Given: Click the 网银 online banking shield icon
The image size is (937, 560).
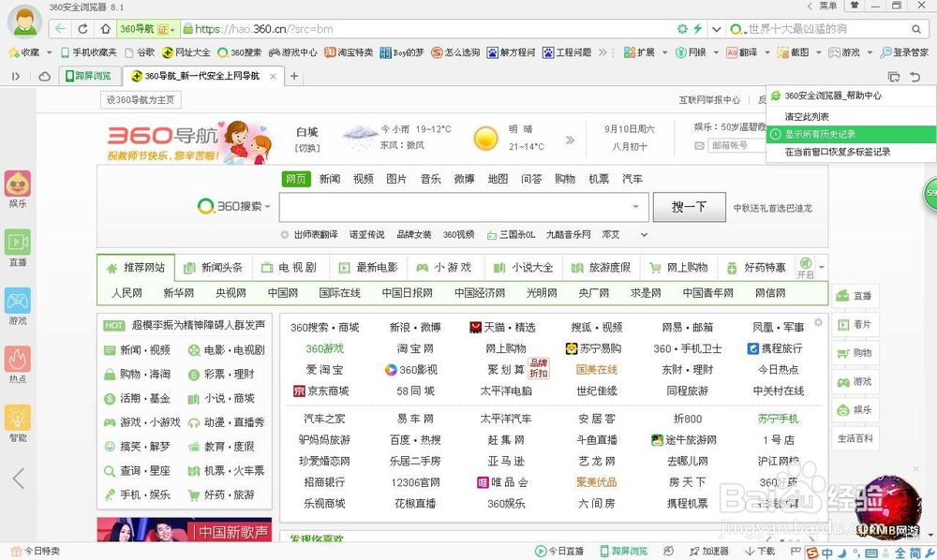Looking at the screenshot, I should click(680, 53).
